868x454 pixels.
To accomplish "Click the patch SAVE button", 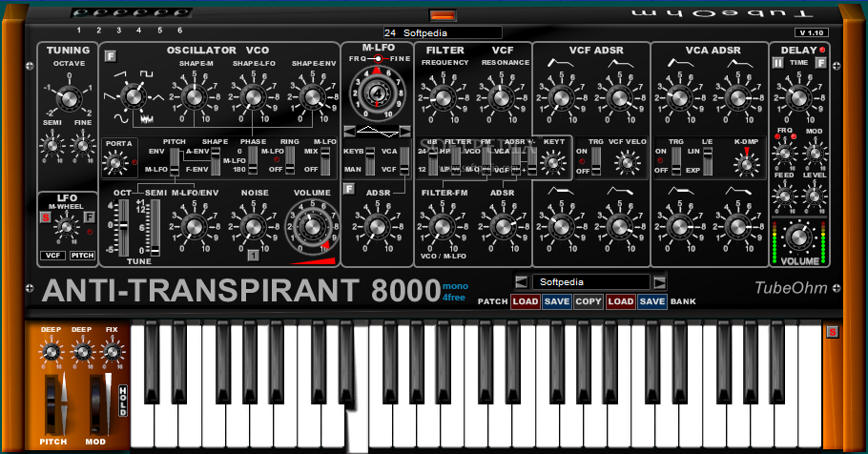I will pyautogui.click(x=556, y=301).
